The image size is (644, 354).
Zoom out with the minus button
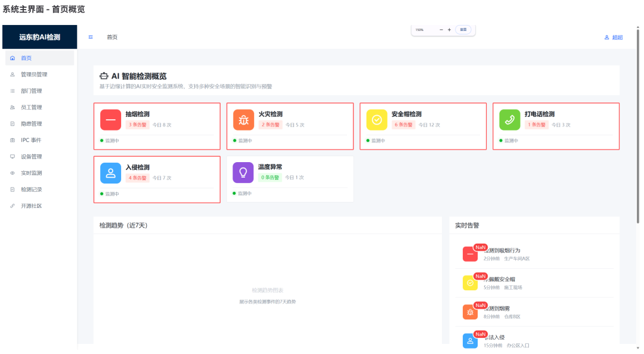(x=441, y=30)
